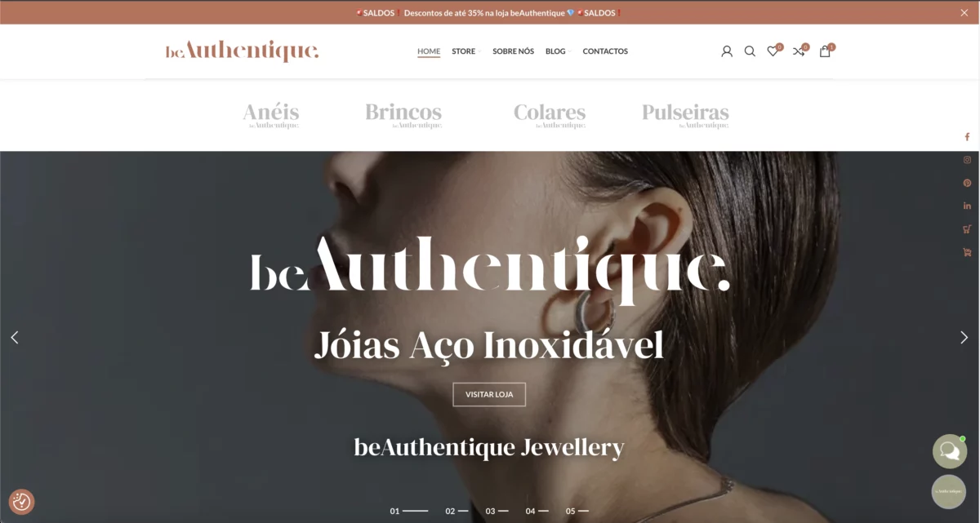Image resolution: width=980 pixels, height=523 pixels.
Task: Jump to slide 03 indicator
Action: coord(497,511)
